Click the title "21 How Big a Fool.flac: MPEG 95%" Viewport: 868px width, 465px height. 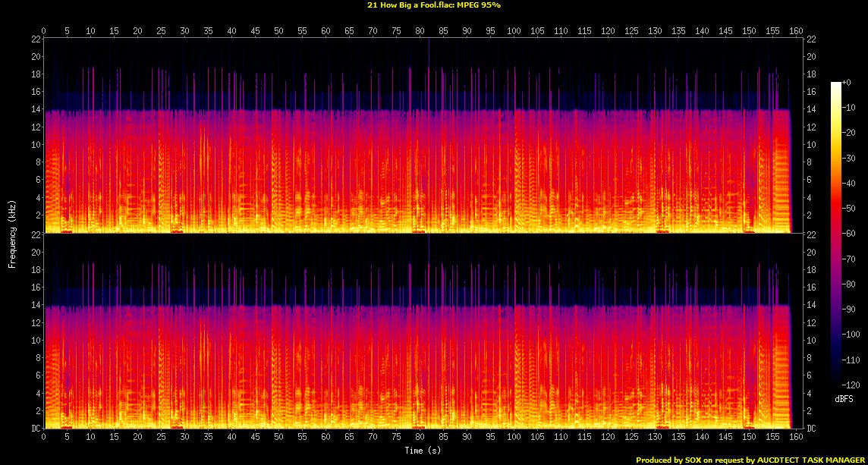(433, 5)
